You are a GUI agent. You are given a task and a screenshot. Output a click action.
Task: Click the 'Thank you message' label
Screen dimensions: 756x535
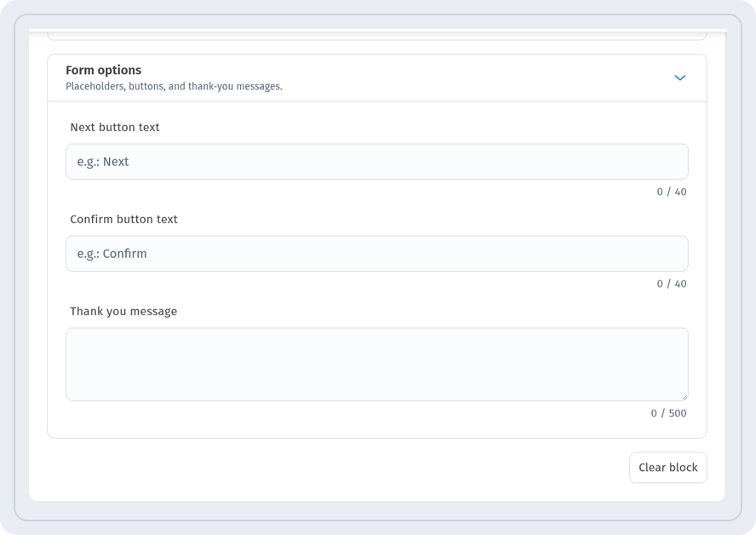point(123,312)
